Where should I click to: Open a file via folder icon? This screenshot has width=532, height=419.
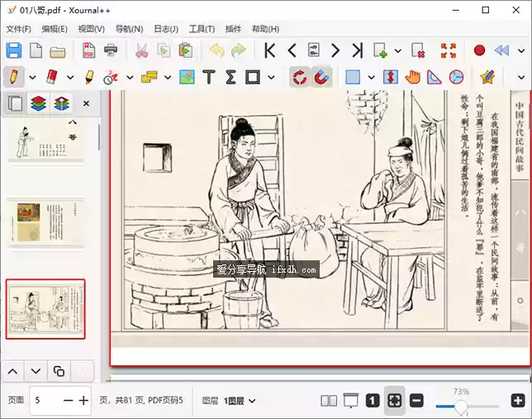(58, 51)
